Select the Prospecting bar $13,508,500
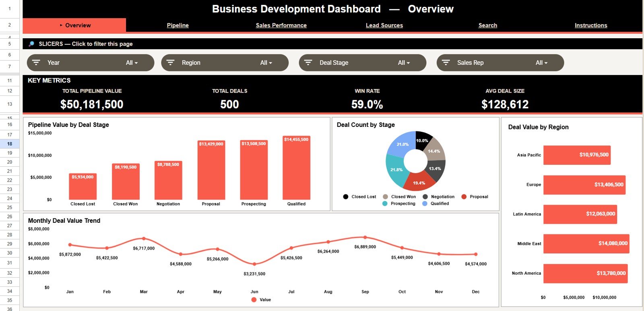Image resolution: width=644 pixels, height=311 pixels. 254,170
